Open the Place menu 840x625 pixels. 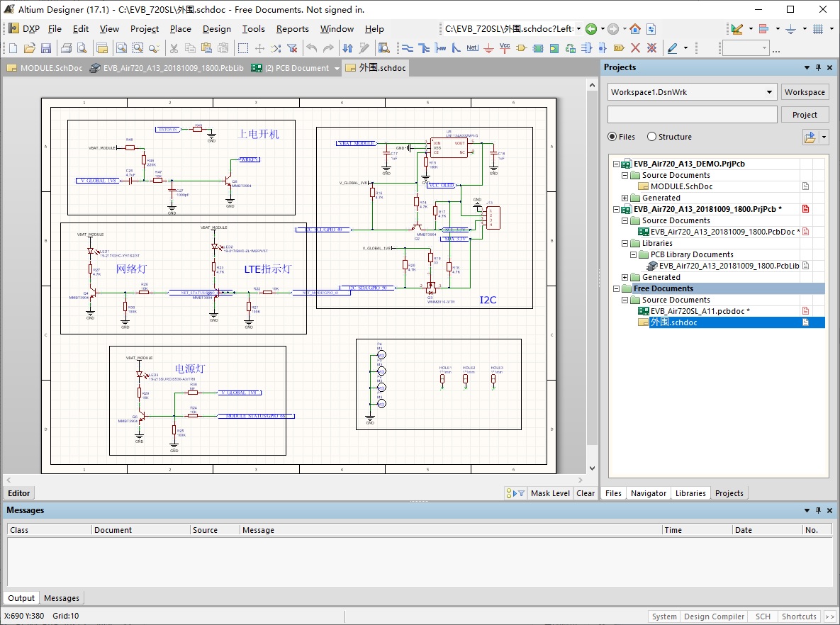point(181,29)
